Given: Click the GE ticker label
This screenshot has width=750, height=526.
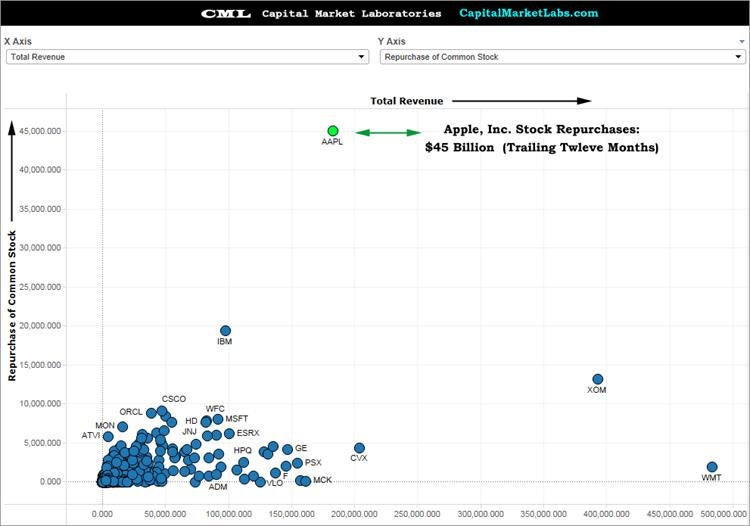Looking at the screenshot, I should coord(301,448).
